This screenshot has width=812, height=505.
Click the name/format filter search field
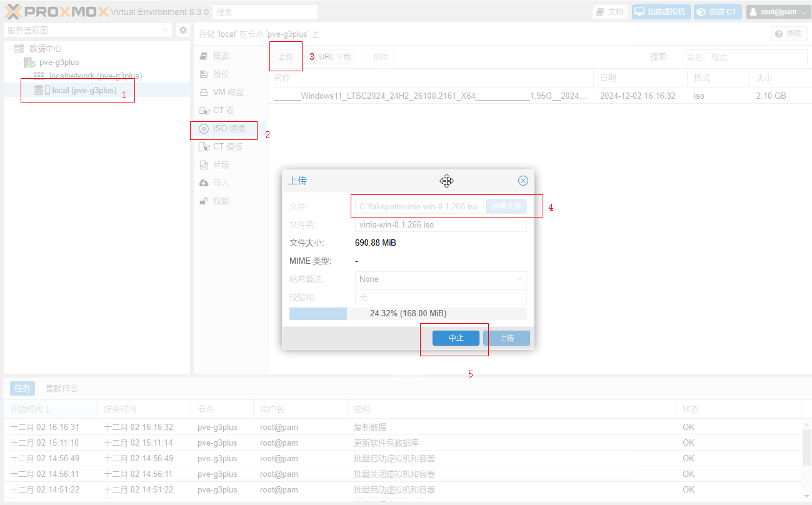(x=744, y=57)
